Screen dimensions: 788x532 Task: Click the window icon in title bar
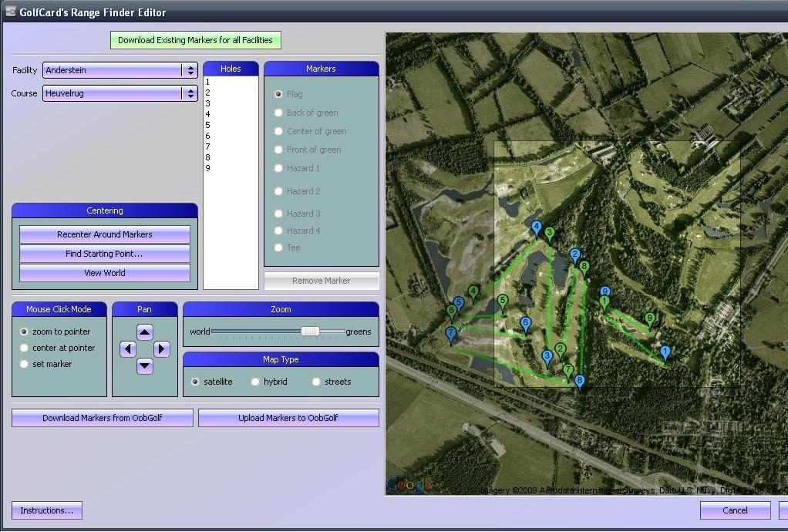coord(10,12)
